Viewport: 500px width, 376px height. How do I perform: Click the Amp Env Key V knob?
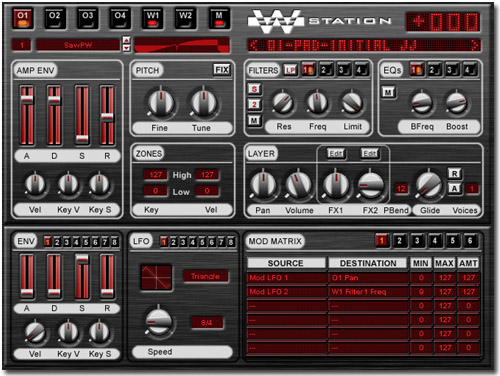68,184
